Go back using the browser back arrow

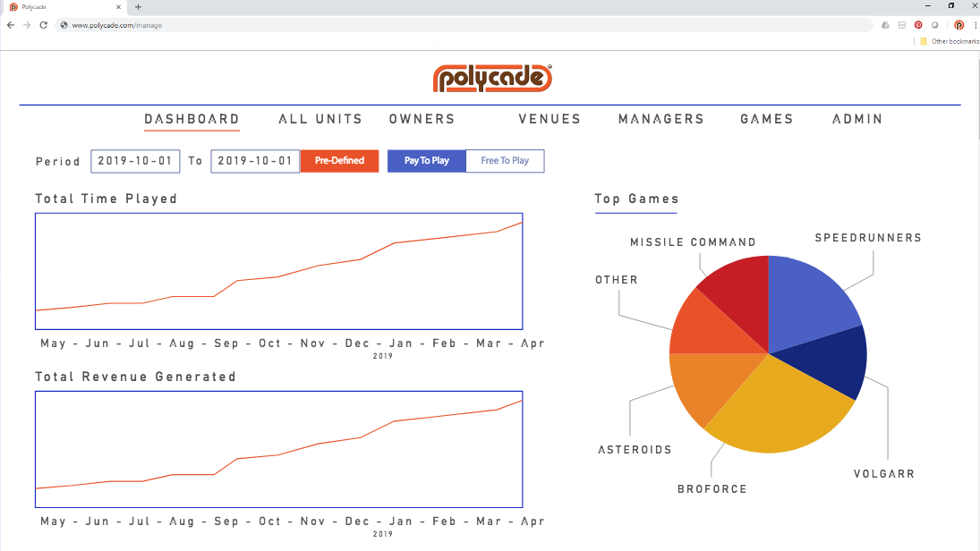pos(11,25)
